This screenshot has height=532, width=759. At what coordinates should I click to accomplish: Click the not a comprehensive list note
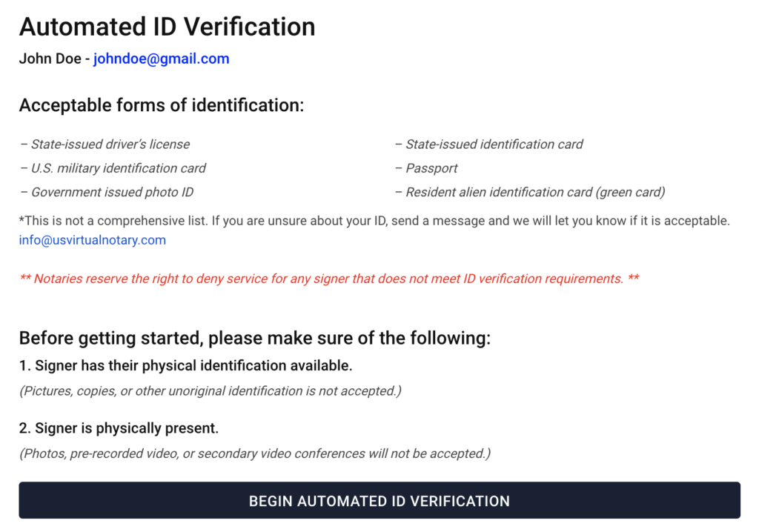click(374, 221)
